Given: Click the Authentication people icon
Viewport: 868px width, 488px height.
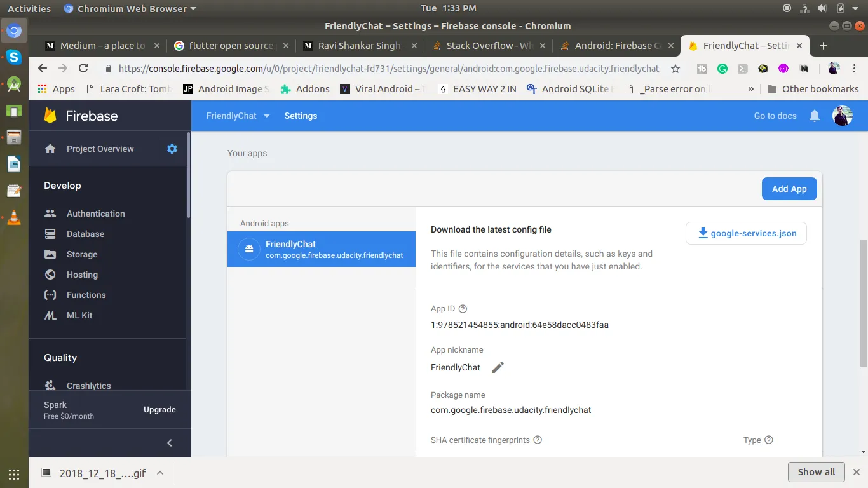Looking at the screenshot, I should [50, 213].
